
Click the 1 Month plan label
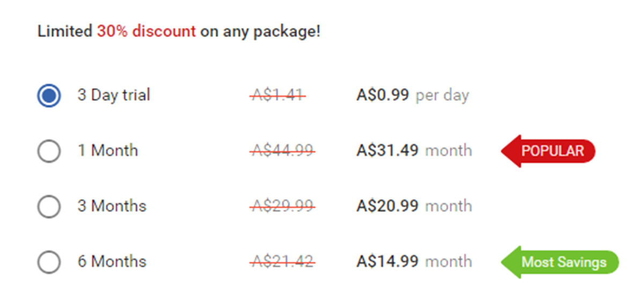[107, 150]
